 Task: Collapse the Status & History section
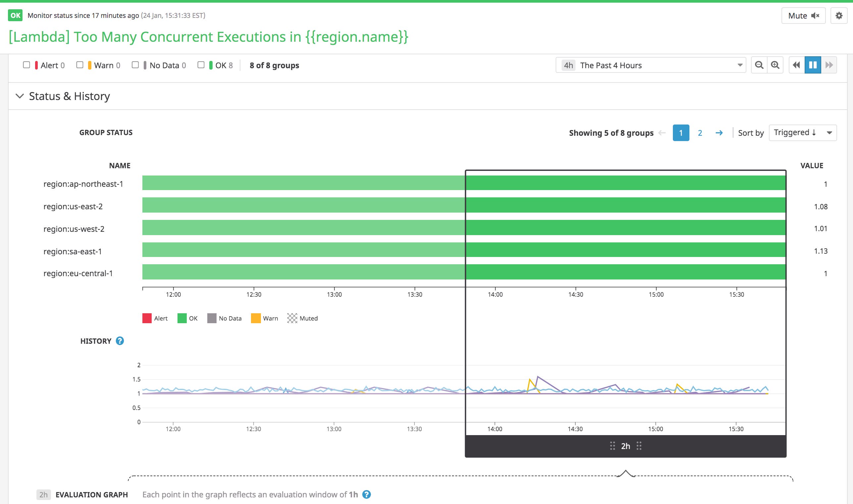tap(19, 96)
